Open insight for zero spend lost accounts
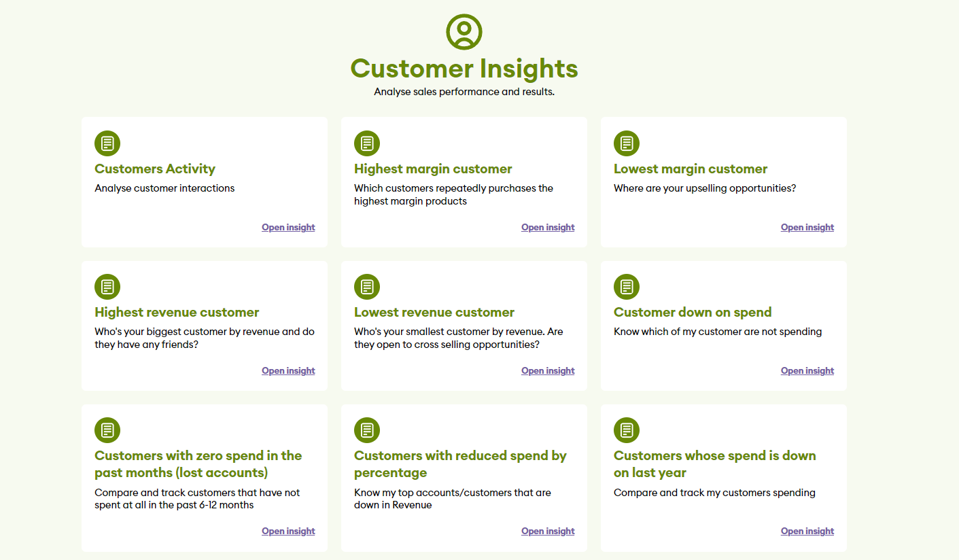 288,531
